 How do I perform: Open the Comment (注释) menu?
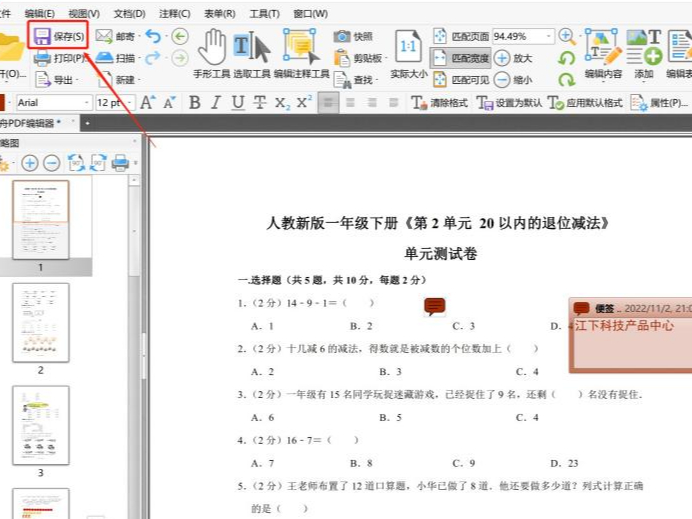[x=174, y=14]
